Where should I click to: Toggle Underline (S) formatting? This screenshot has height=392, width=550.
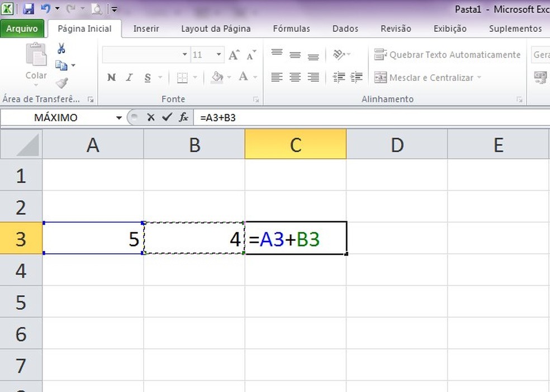click(148, 77)
